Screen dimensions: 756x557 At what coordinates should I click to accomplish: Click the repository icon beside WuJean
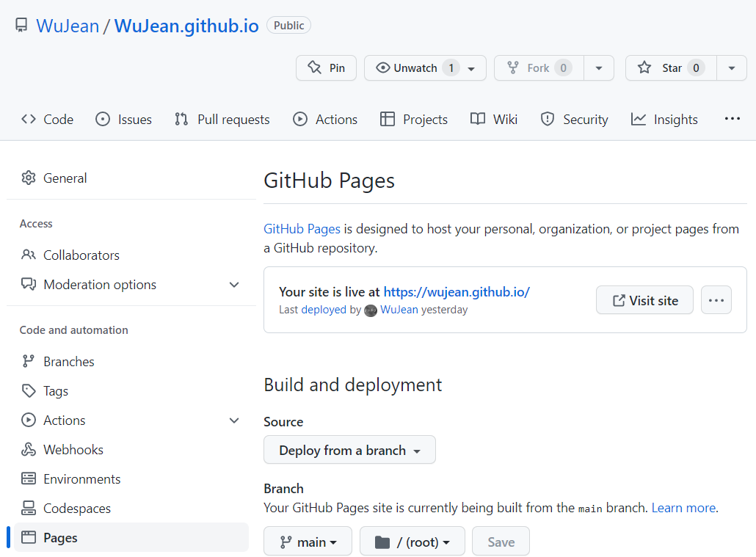point(21,25)
